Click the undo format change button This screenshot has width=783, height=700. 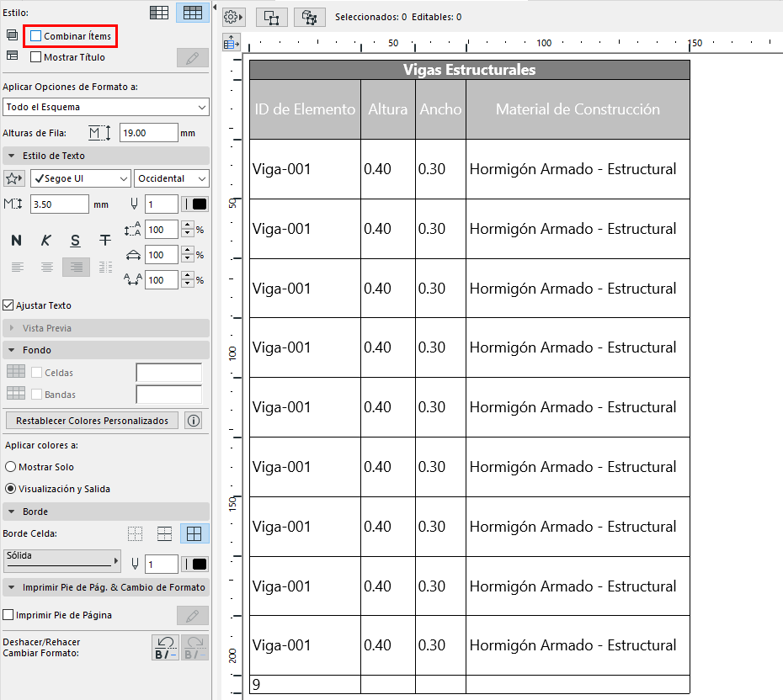[x=165, y=648]
